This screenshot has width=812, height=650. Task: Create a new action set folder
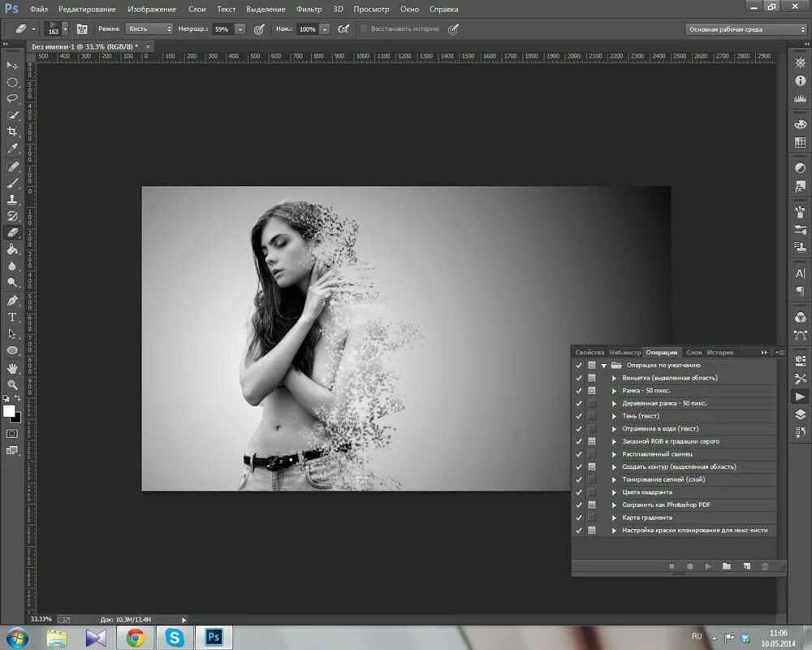pos(727,566)
